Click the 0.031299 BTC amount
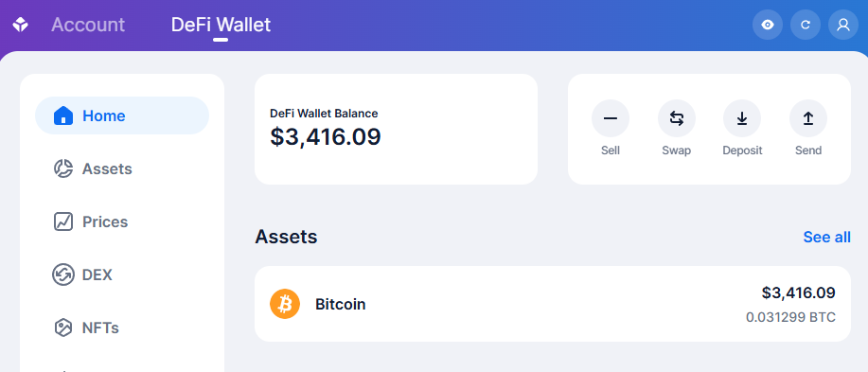Image resolution: width=868 pixels, height=372 pixels. click(790, 318)
